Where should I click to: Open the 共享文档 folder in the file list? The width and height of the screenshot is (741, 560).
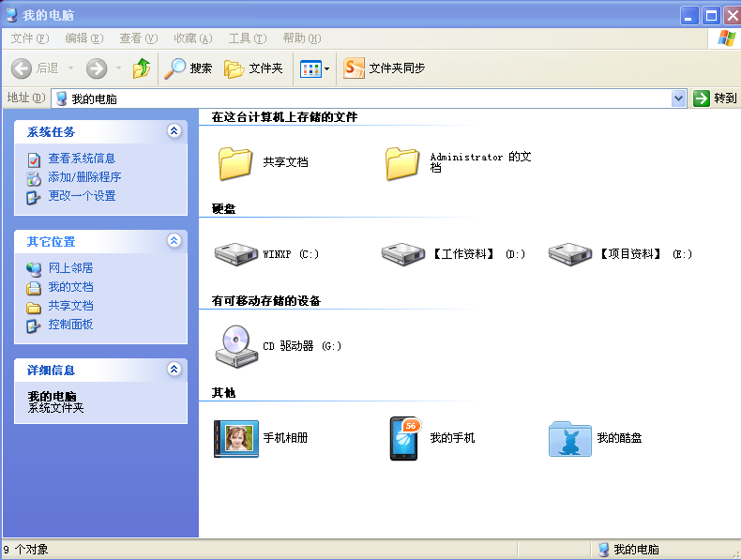[235, 162]
